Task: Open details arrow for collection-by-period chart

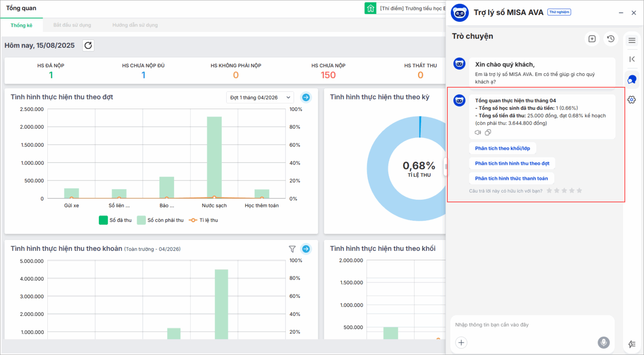Action: (x=306, y=97)
